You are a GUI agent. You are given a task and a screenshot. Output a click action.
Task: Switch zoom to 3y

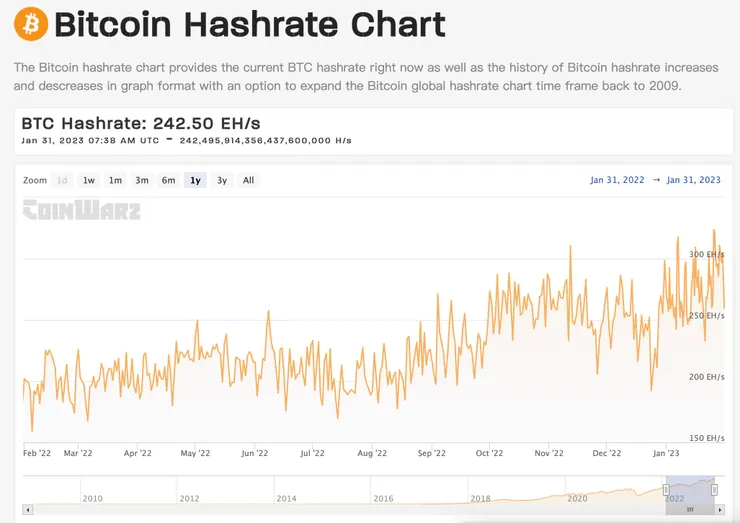222,181
